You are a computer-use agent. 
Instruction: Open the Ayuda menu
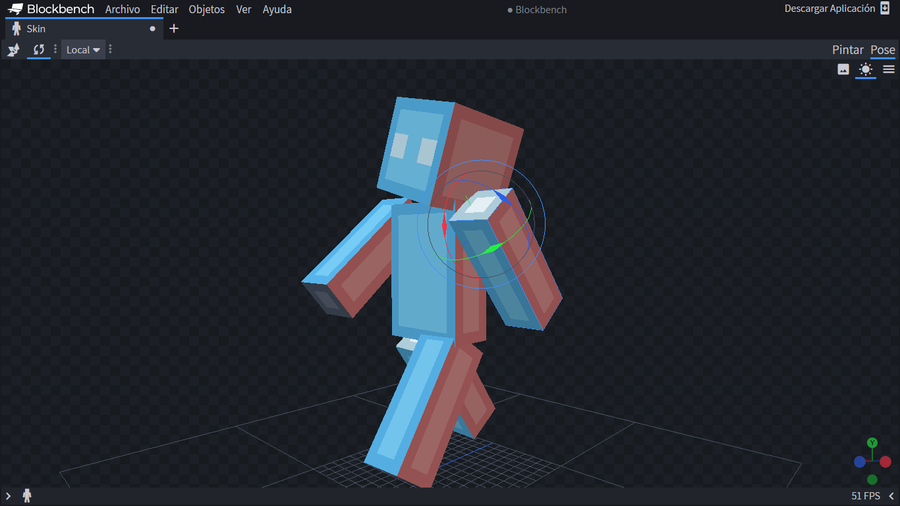click(x=277, y=9)
